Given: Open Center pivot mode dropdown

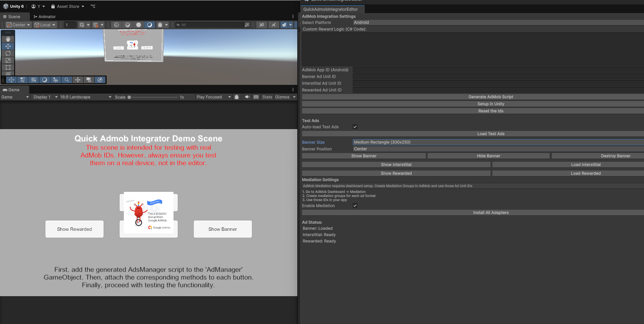Looking at the screenshot, I should pos(18,25).
